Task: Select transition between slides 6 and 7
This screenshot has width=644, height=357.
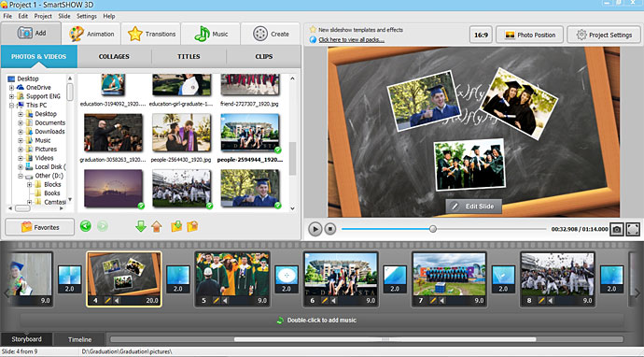Action: pyautogui.click(x=395, y=279)
